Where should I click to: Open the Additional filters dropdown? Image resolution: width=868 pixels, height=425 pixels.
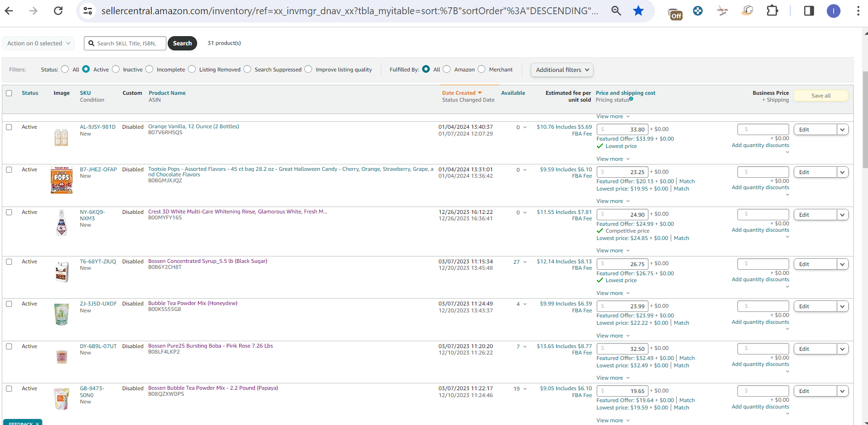point(562,70)
